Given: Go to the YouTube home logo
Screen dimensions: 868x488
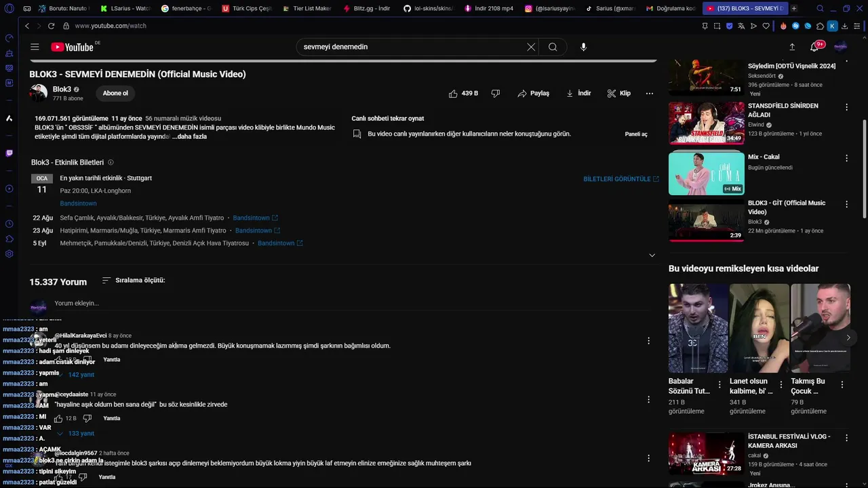Looking at the screenshot, I should coord(72,47).
